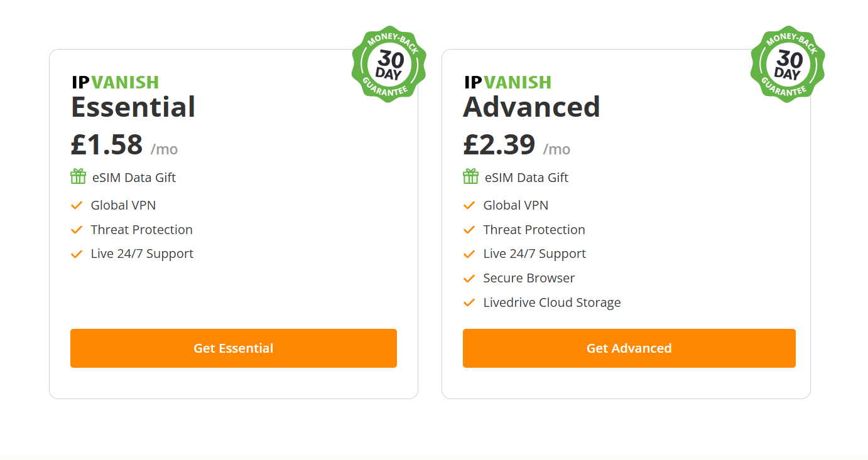
Task: Click the Secure Browser feature text
Action: [x=529, y=278]
